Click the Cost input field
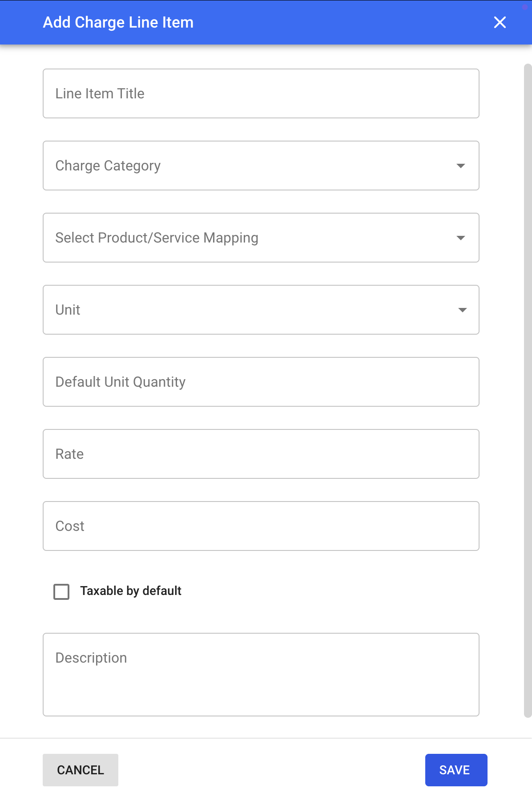 click(x=261, y=526)
